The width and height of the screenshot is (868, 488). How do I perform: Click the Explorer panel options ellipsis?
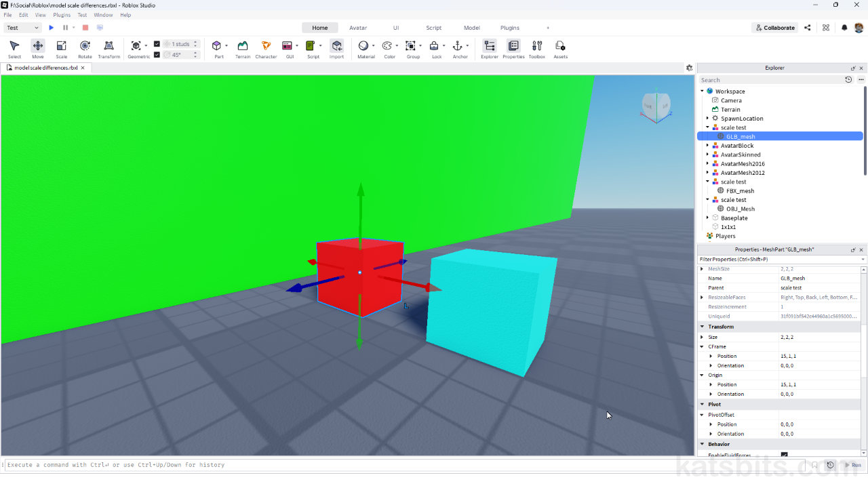[861, 80]
